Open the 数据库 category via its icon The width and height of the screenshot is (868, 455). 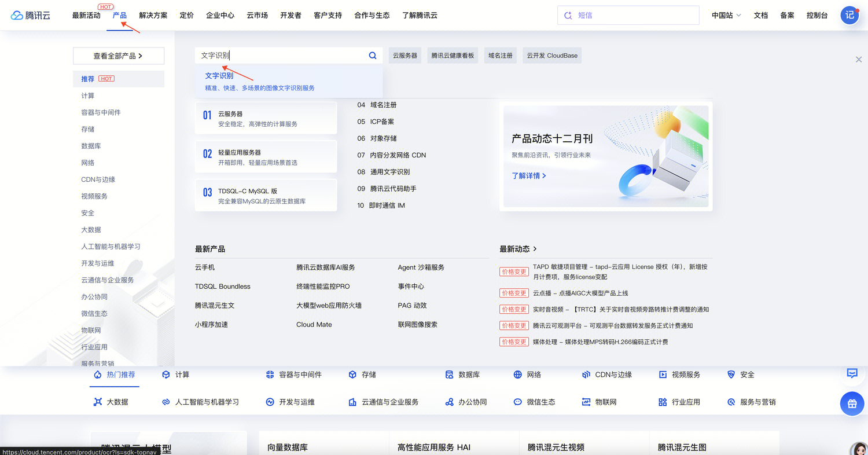[x=448, y=375]
